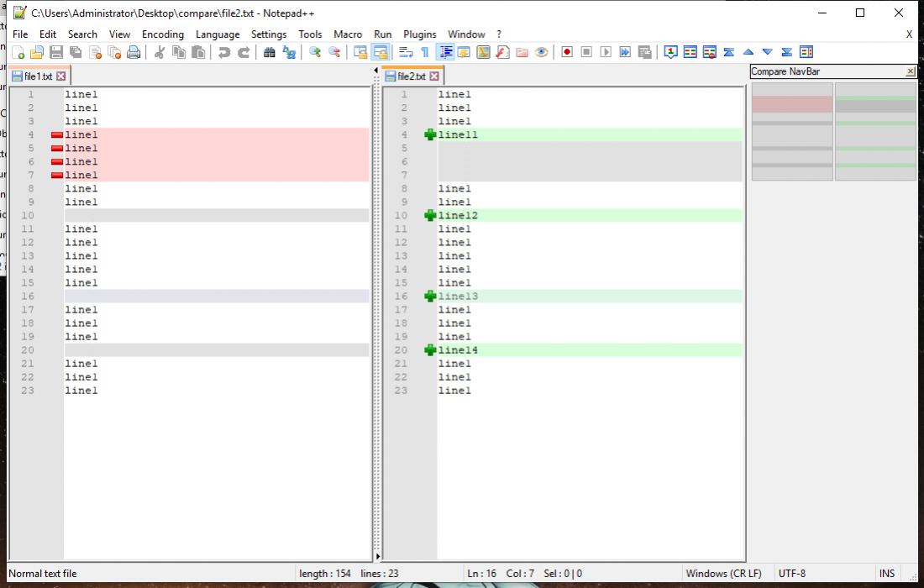
Task: Click the Print toolbar icon
Action: pyautogui.click(x=134, y=52)
